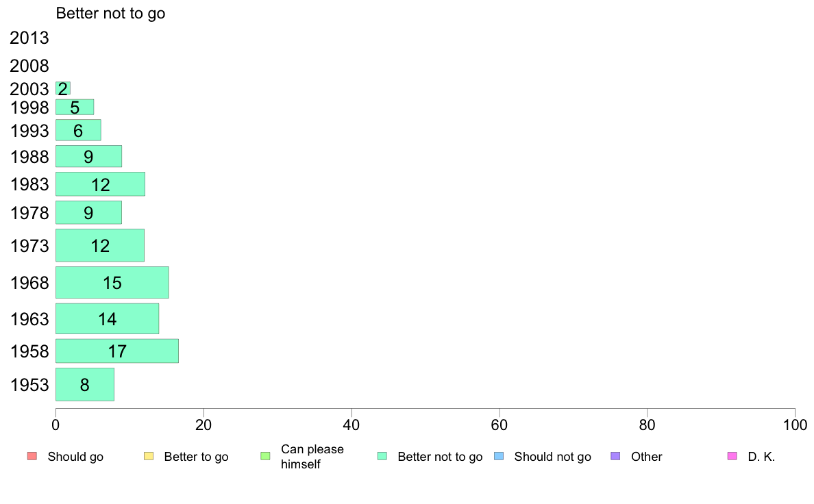Click the teal Better not to go swatch
The width and height of the screenshot is (814, 504).
382,456
